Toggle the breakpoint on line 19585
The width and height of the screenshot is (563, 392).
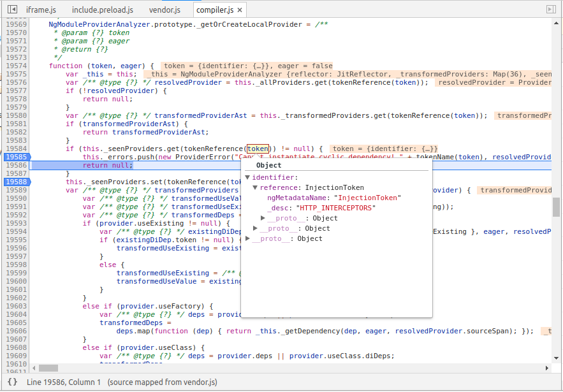click(17, 157)
